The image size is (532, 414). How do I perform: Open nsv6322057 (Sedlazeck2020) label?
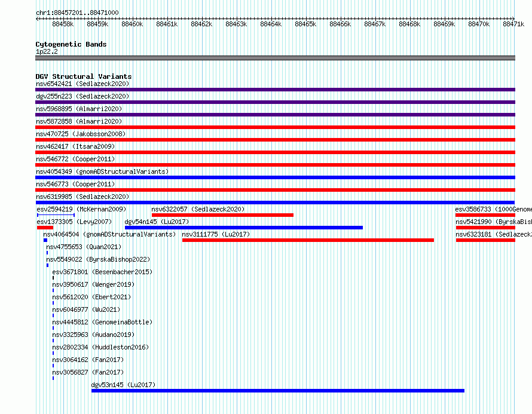(198, 209)
